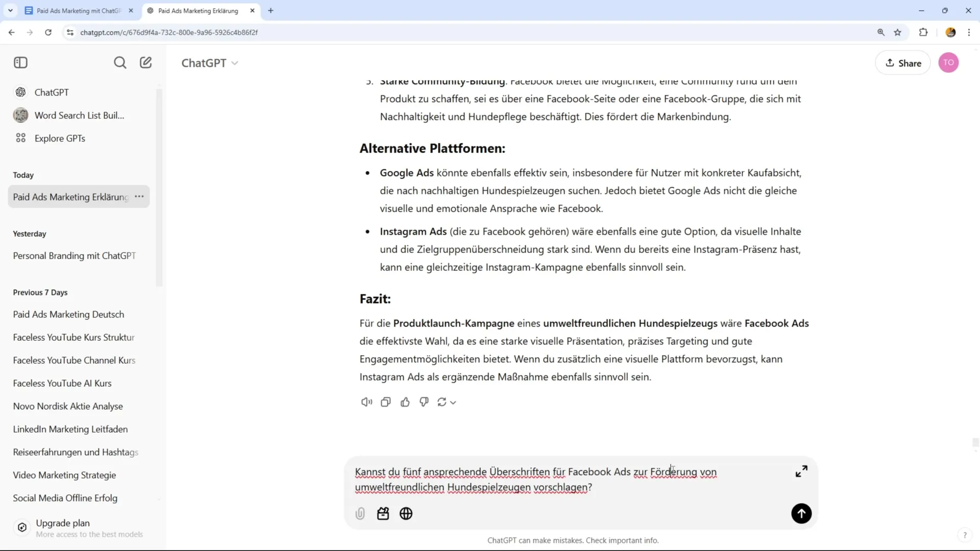Close the Paid Ads Marketing Erklärung tab
Viewport: 980px width, 551px height.
pos(252,10)
